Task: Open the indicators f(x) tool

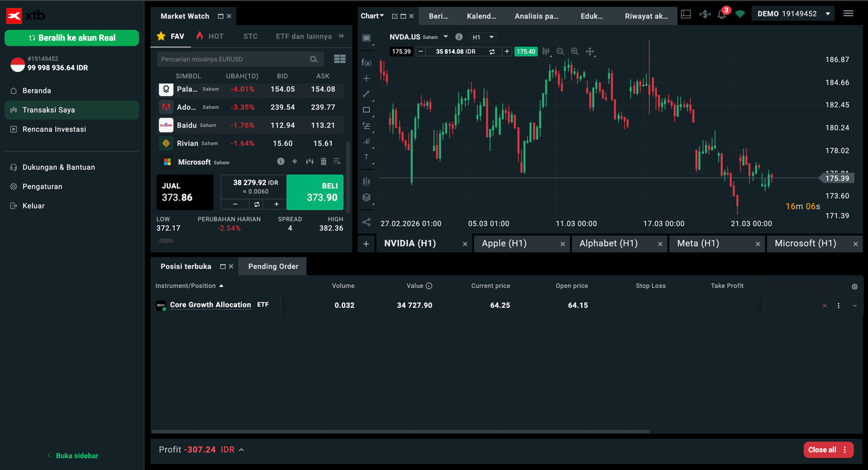Action: [366, 63]
